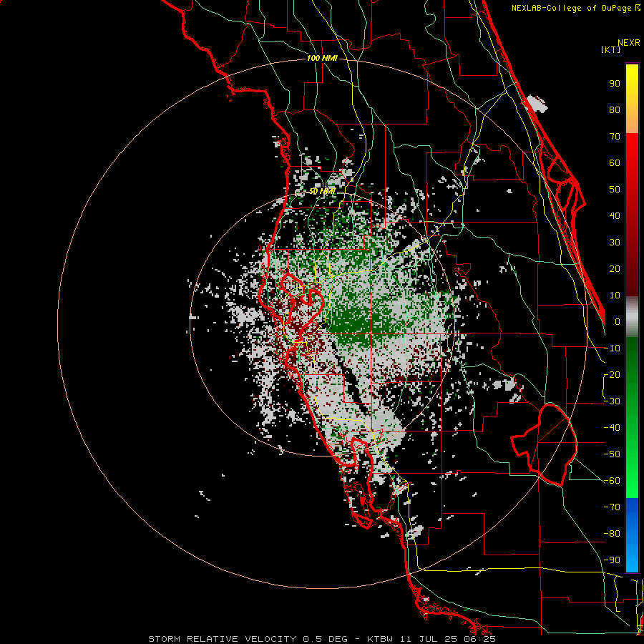This screenshot has width=644, height=644.
Task: Click the -30 value on velocity scale
Action: 612,401
